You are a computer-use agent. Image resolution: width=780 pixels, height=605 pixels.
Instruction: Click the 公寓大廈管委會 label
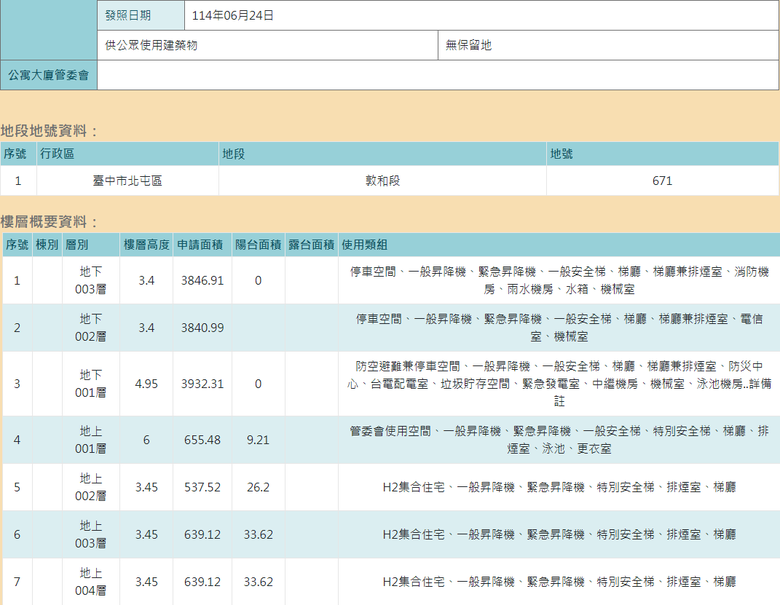[48, 75]
